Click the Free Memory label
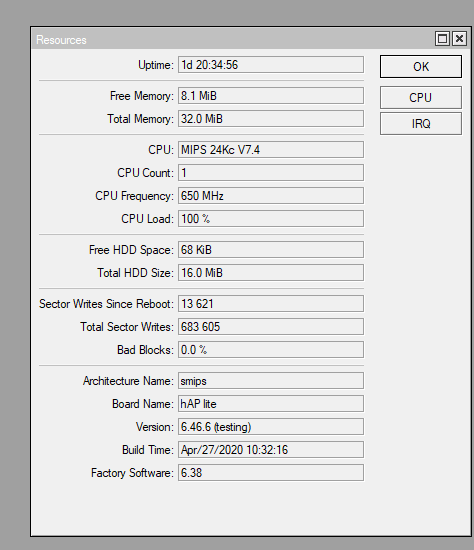This screenshot has width=474, height=550. 142,96
